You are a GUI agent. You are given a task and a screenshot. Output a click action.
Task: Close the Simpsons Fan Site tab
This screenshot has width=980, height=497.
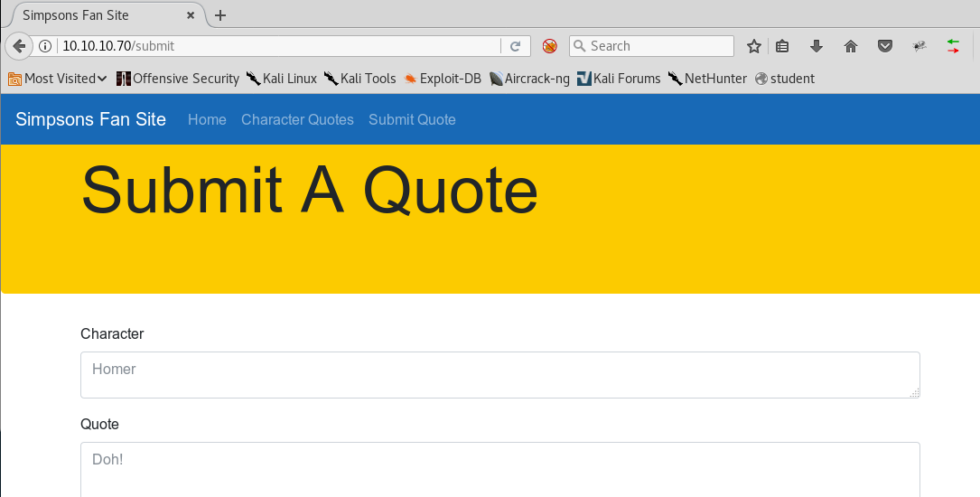point(191,15)
